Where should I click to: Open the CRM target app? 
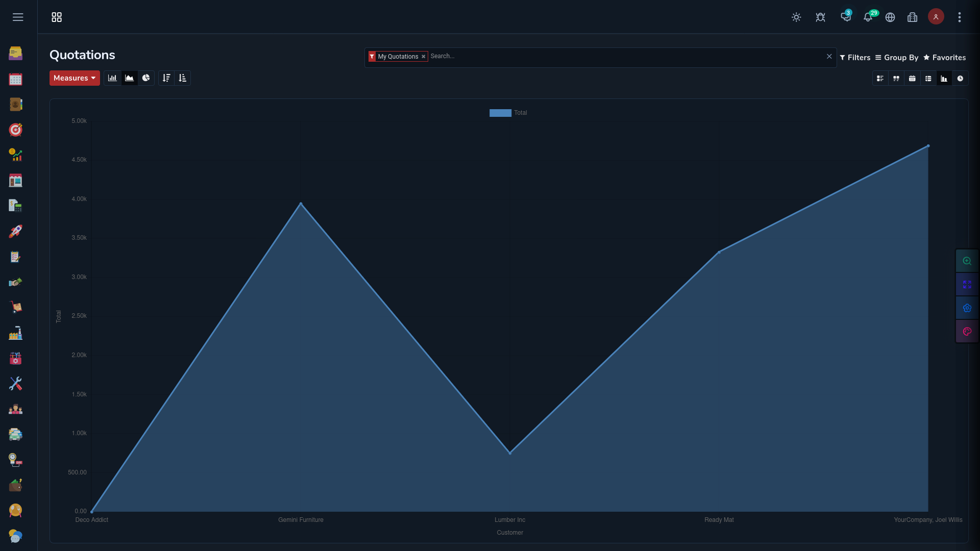click(15, 130)
